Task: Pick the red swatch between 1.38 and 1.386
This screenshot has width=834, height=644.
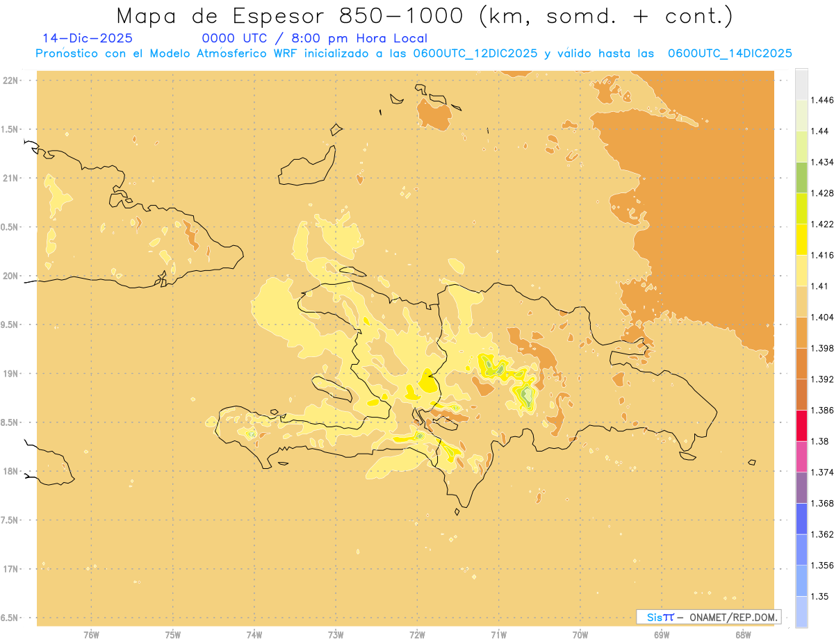Action: 801,426
